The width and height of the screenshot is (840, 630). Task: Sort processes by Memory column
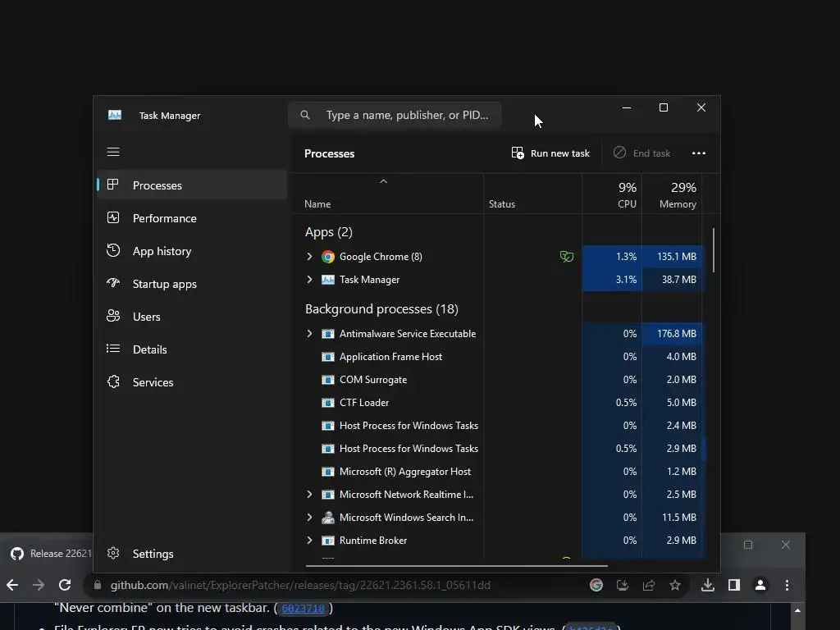click(x=672, y=195)
